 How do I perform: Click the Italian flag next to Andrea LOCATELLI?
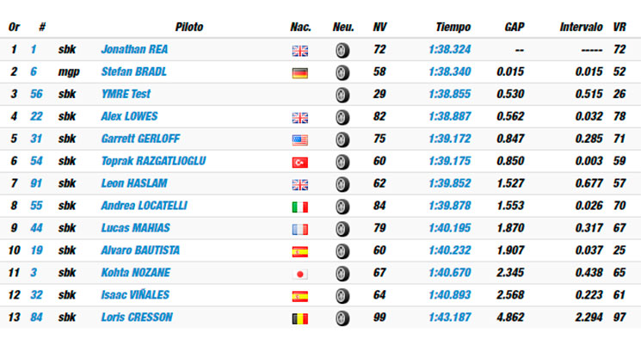(x=300, y=207)
